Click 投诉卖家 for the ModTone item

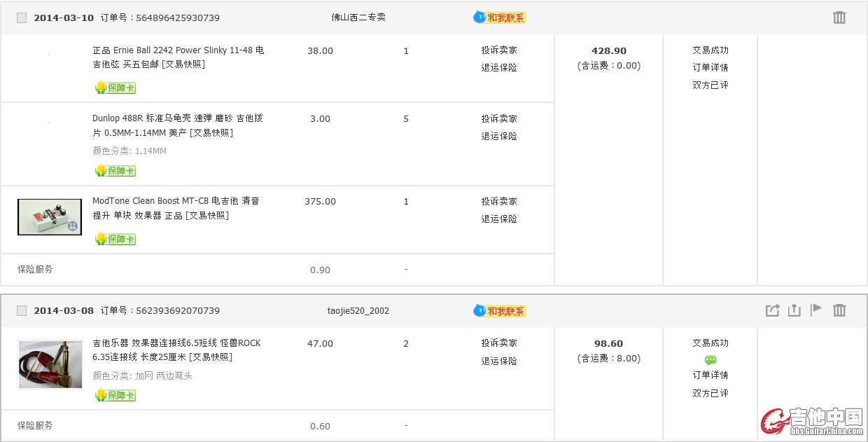pos(499,201)
